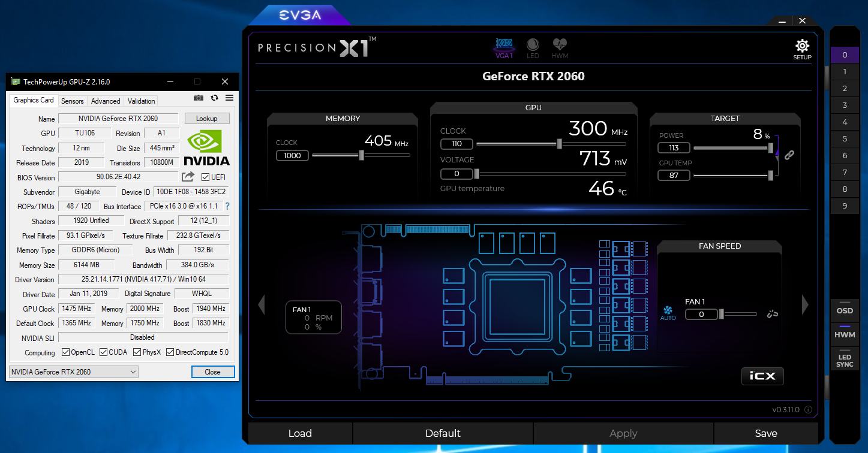Click the power/temp link chain icon
This screenshot has height=453, width=868.
789,155
